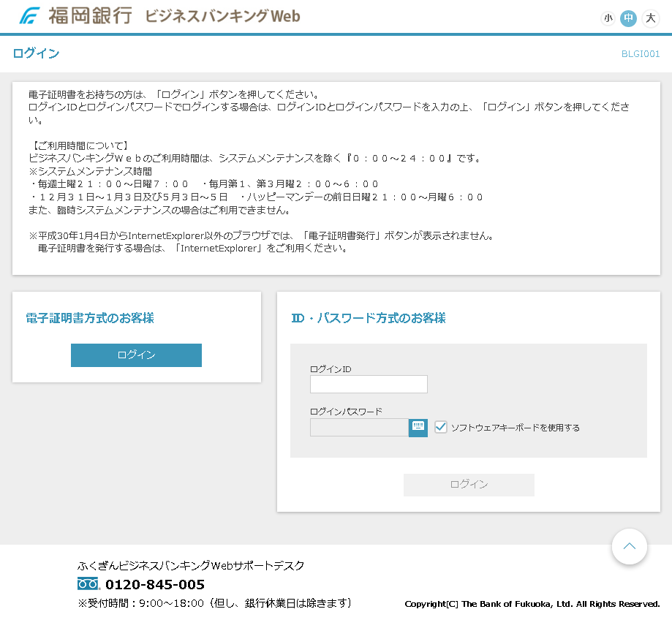This screenshot has height=620, width=672.
Task: Click the ログインパスワード field label
Action: (346, 412)
